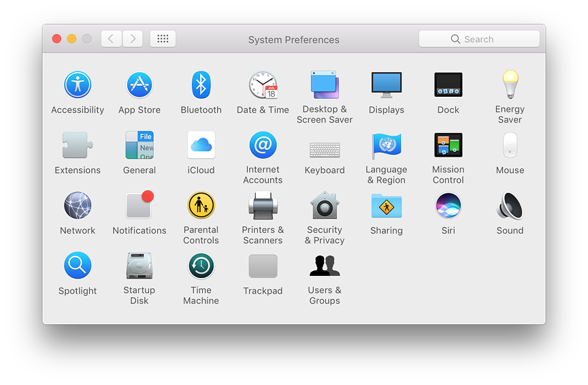
Task: Click the Search field in toolbar
Action: point(479,39)
